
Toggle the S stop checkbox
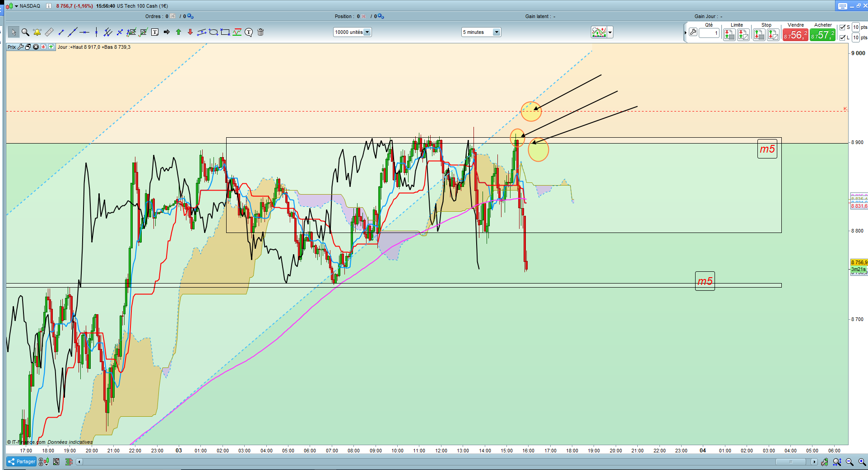(842, 27)
